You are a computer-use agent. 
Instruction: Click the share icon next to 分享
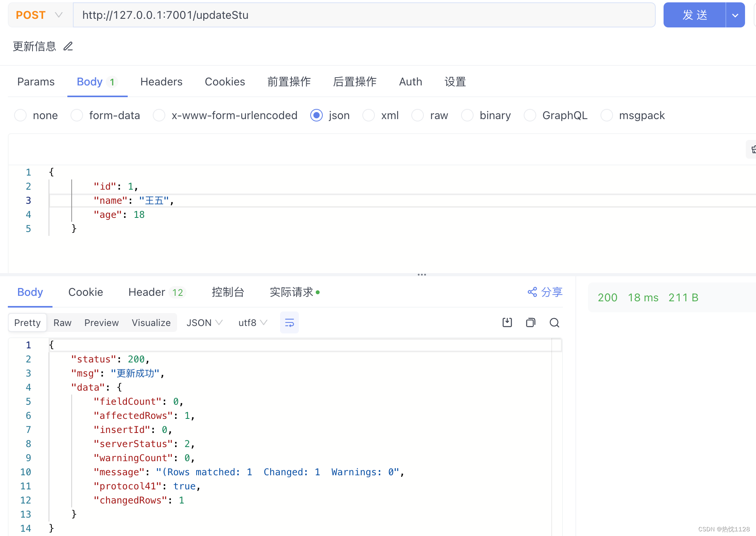click(532, 292)
